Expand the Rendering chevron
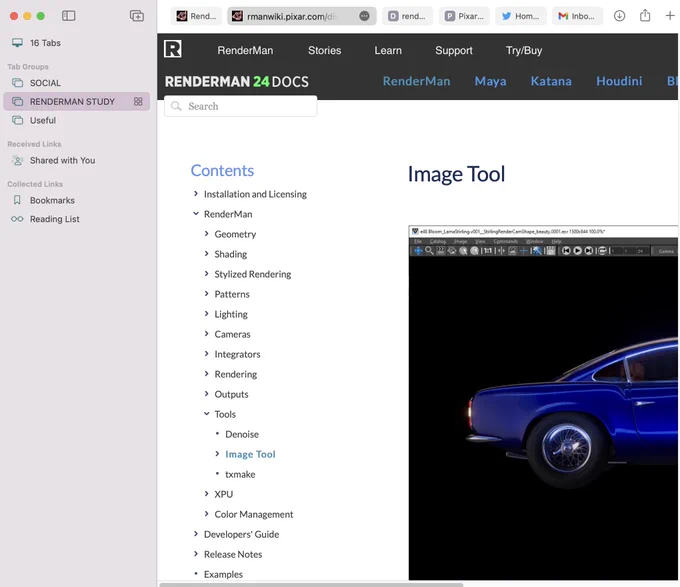 [x=206, y=373]
